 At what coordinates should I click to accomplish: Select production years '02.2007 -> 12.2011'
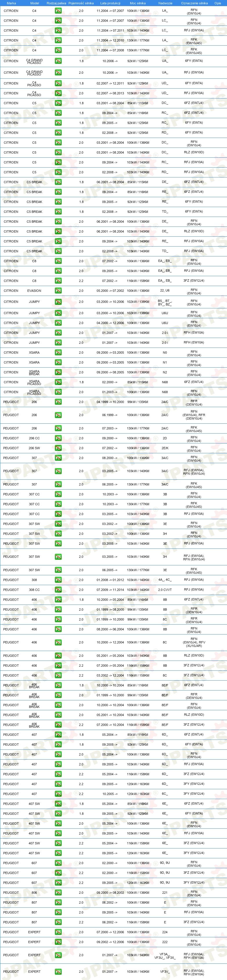point(110,83)
